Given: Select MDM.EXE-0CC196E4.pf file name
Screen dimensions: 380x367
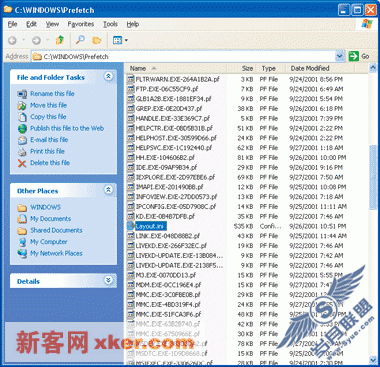Looking at the screenshot, I should click(x=168, y=285).
